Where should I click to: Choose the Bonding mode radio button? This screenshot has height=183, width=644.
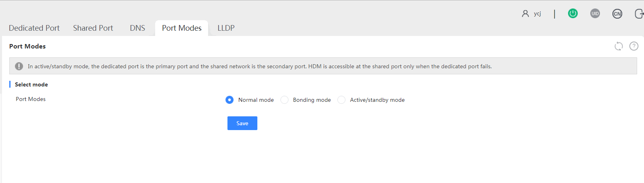(x=284, y=100)
